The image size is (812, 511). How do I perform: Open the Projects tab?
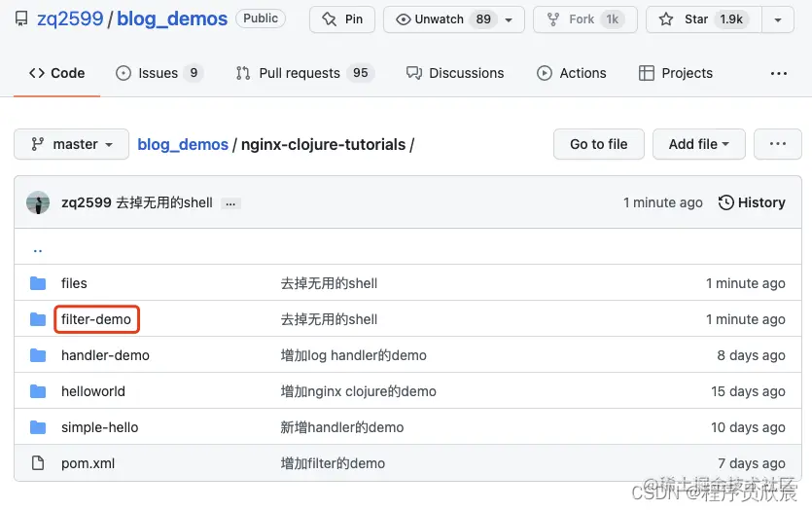click(x=676, y=73)
